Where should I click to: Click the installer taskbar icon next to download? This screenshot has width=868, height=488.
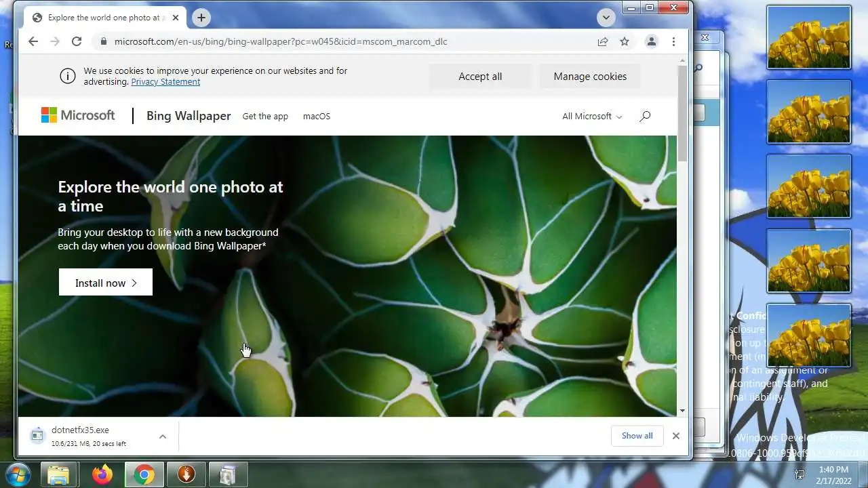pyautogui.click(x=227, y=475)
